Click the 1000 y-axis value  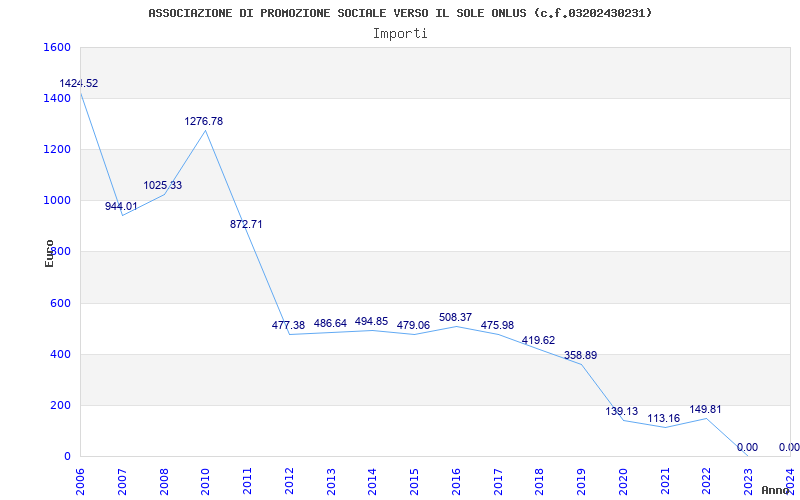tap(58, 201)
